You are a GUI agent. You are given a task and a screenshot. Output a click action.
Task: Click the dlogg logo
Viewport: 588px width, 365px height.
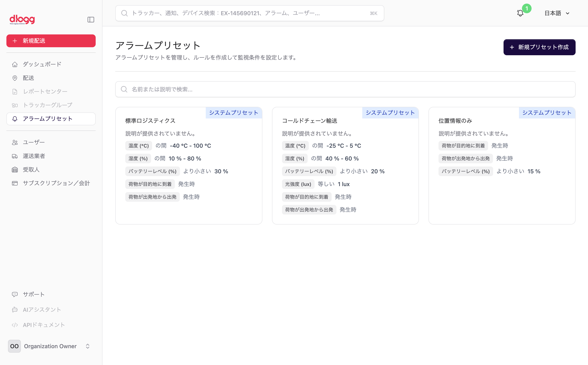click(22, 20)
